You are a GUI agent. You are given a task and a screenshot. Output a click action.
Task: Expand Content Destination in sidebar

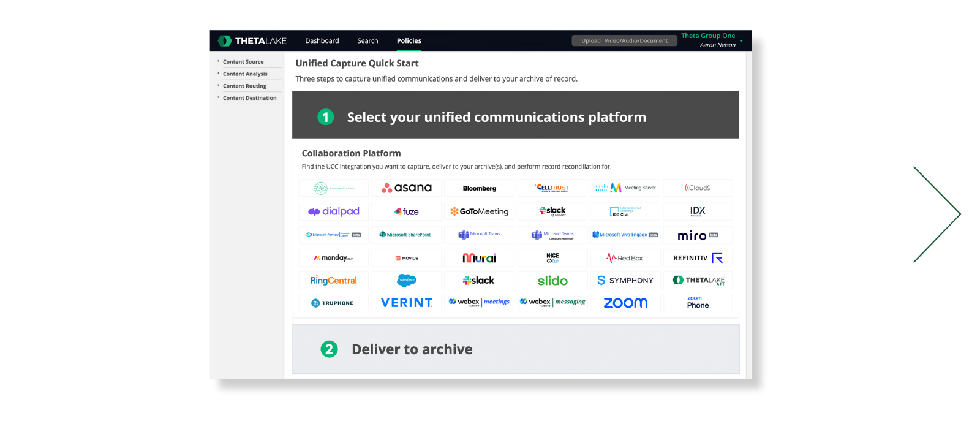pos(249,98)
